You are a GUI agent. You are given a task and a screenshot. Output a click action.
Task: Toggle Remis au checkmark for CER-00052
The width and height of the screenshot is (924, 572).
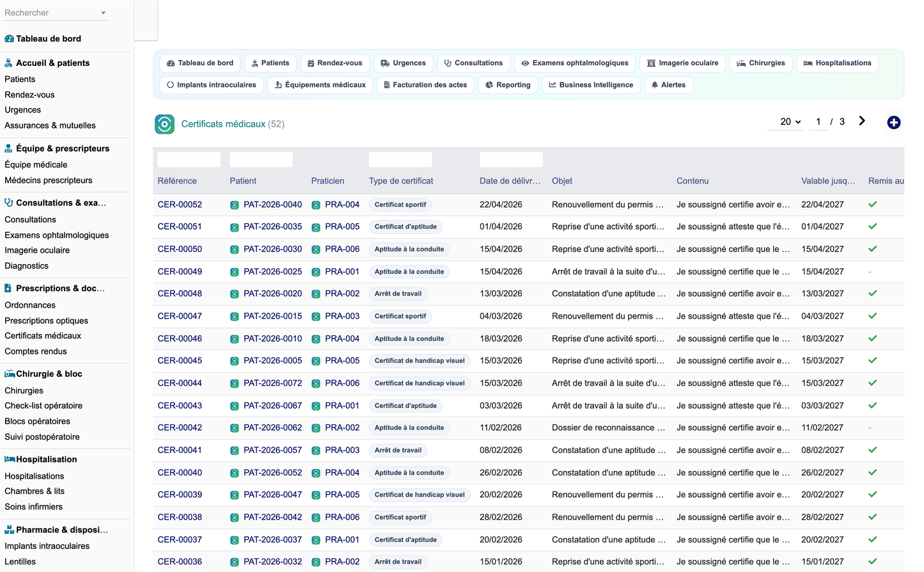(873, 205)
